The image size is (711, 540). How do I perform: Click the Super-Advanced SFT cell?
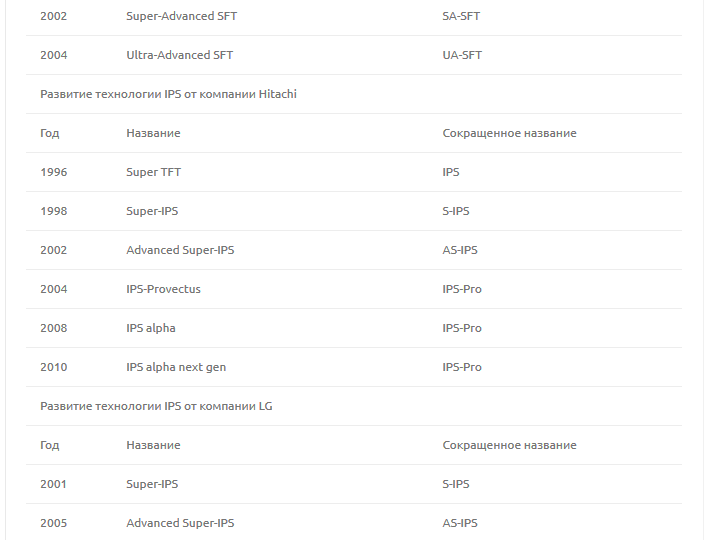click(x=182, y=17)
